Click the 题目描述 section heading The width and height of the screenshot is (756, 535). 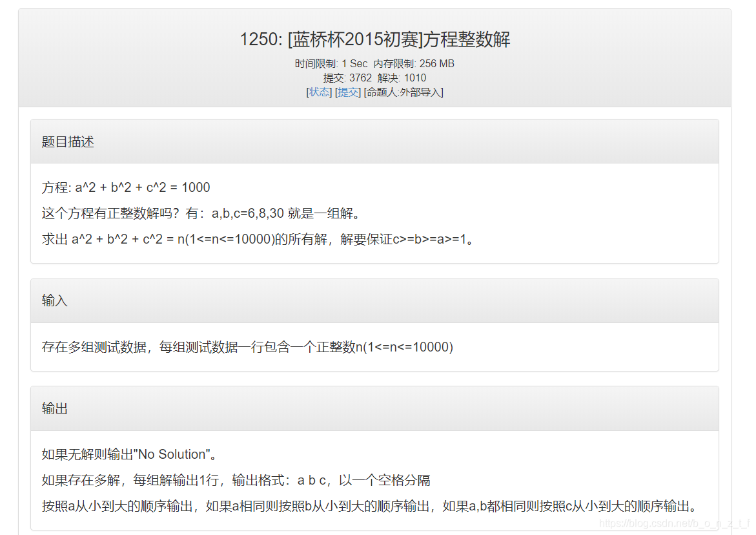tap(68, 142)
